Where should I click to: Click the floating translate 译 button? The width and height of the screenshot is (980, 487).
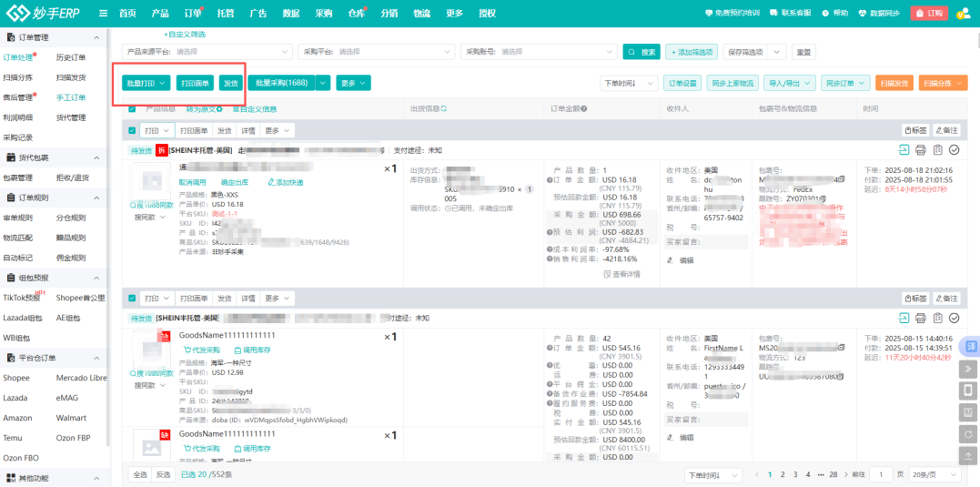pyautogui.click(x=970, y=347)
